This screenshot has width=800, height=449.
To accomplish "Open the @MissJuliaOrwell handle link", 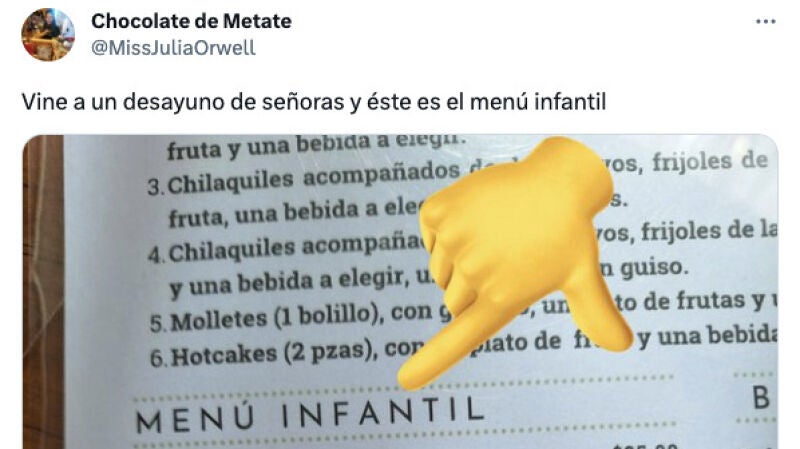I will tap(173, 48).
